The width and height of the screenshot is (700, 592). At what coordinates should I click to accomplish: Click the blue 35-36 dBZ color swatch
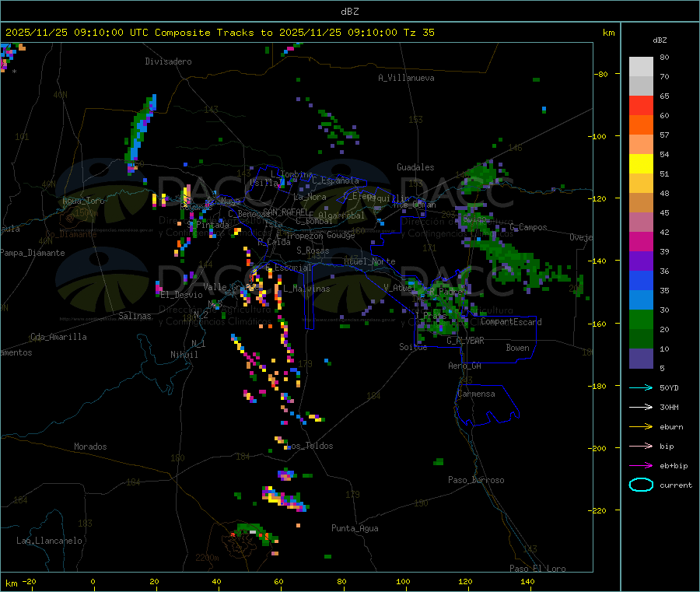point(641,280)
